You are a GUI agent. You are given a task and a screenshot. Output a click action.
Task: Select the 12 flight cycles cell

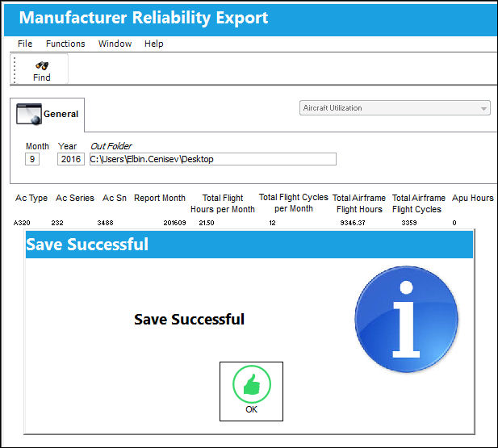tap(272, 223)
